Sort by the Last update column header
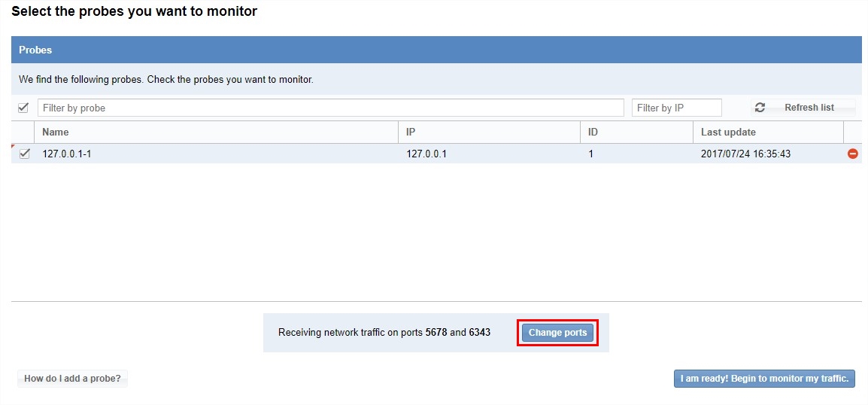868x405 pixels. pos(728,132)
